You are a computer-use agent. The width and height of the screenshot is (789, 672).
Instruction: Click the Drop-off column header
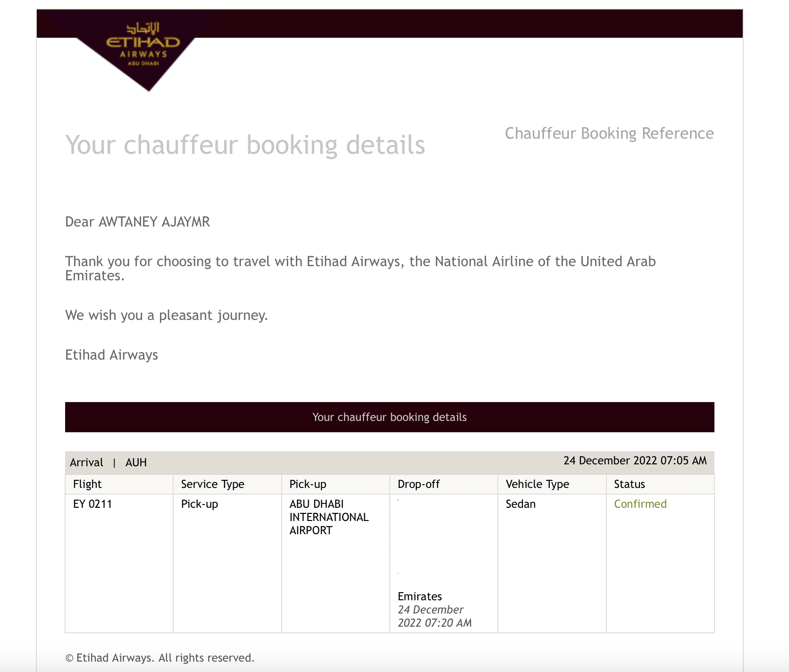coord(419,484)
